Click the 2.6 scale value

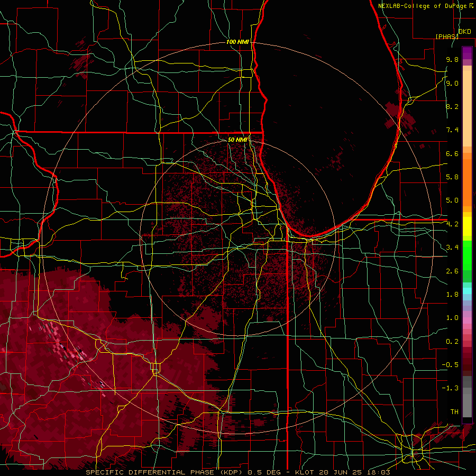pos(452,271)
